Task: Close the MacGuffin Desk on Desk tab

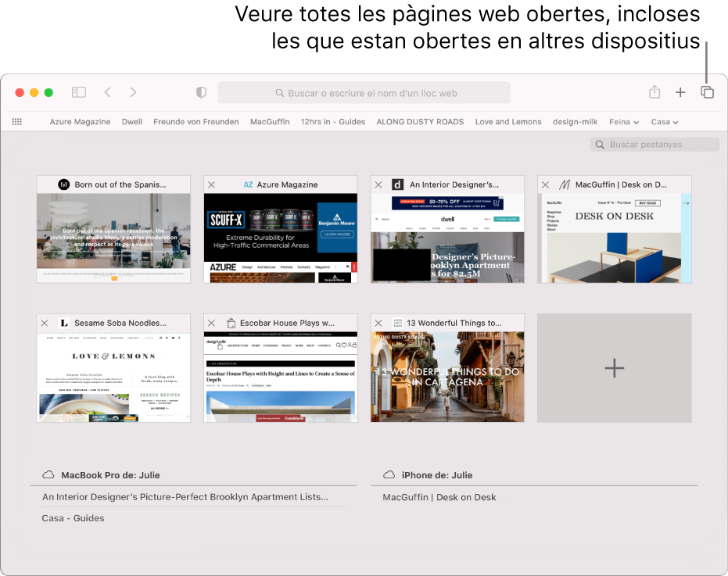Action: [x=546, y=184]
